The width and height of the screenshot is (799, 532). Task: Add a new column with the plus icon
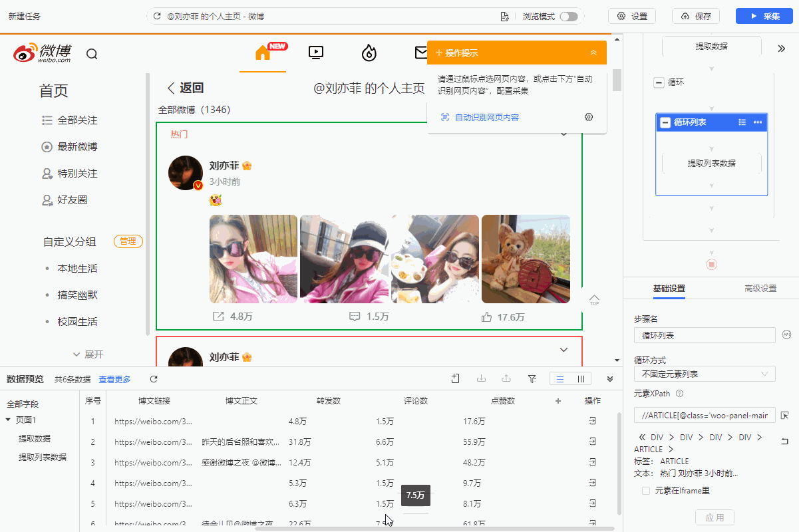pyautogui.click(x=558, y=400)
